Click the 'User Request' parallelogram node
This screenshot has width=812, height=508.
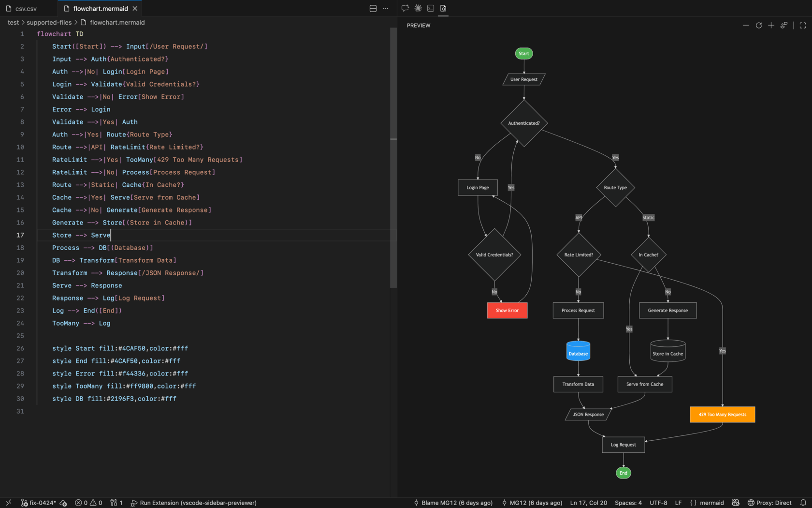524,79
